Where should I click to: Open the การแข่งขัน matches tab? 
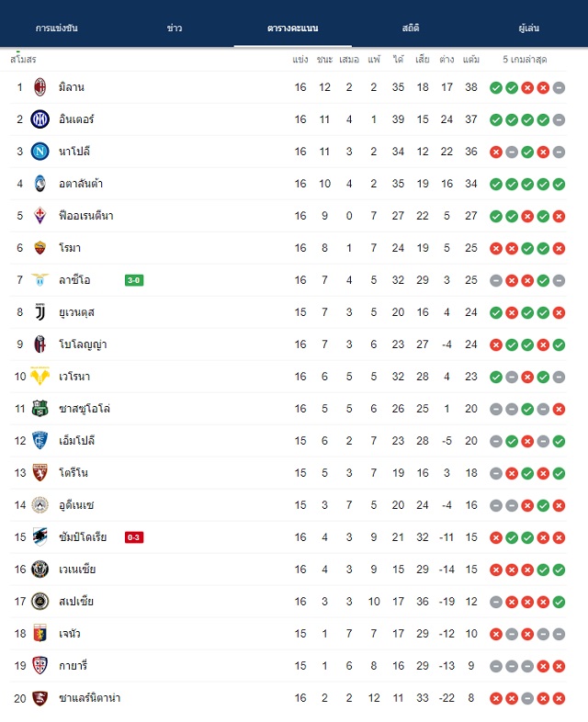(57, 28)
